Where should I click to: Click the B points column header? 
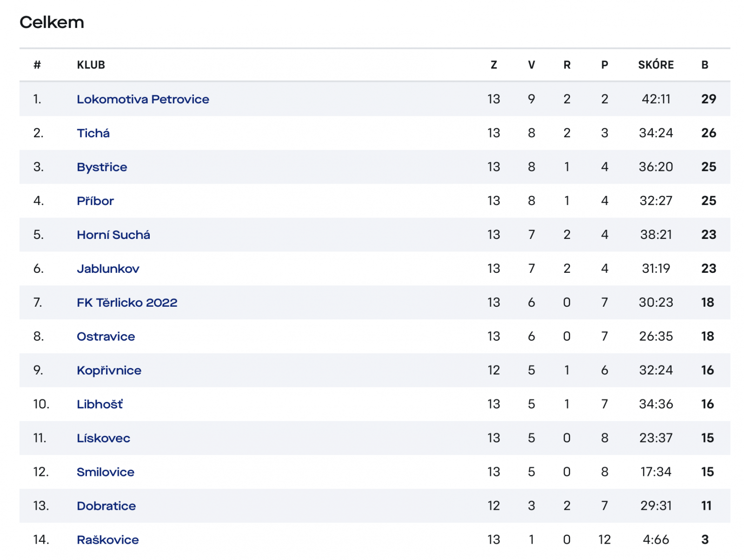point(705,65)
